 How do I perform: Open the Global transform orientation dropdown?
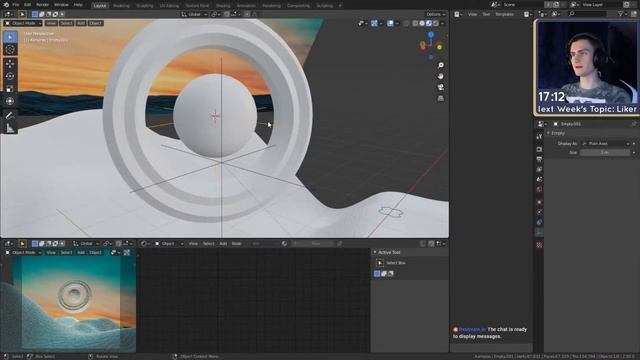point(194,14)
